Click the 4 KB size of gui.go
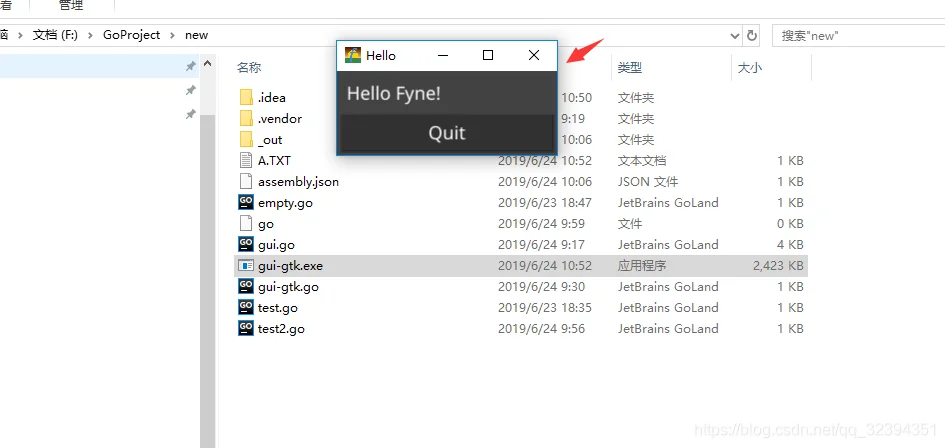 point(790,245)
